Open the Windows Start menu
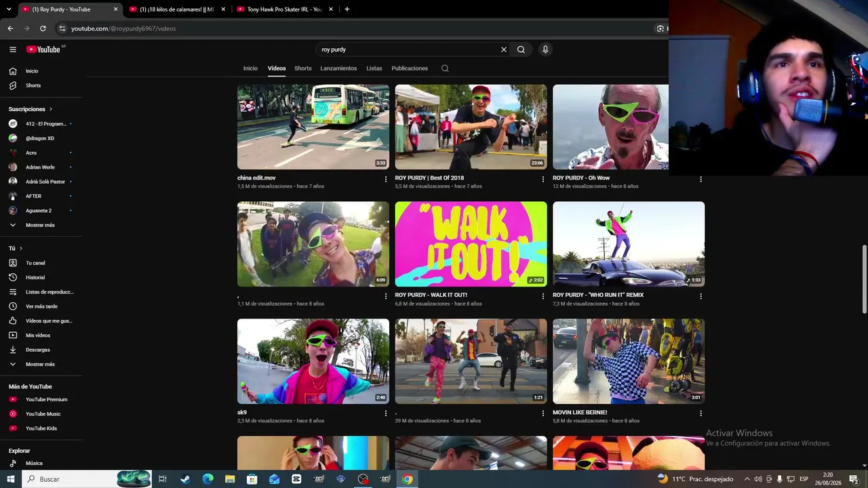The image size is (868, 488). tap(10, 479)
